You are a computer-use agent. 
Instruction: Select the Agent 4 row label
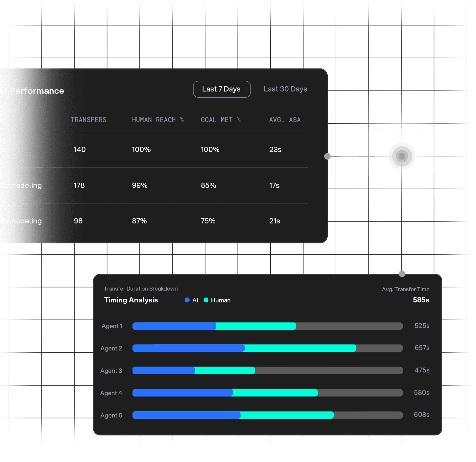(111, 393)
